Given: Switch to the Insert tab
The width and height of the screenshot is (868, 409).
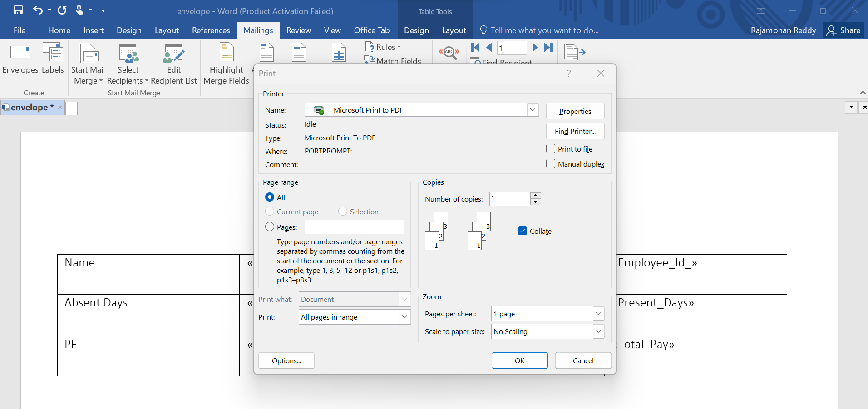Looking at the screenshot, I should (x=94, y=30).
